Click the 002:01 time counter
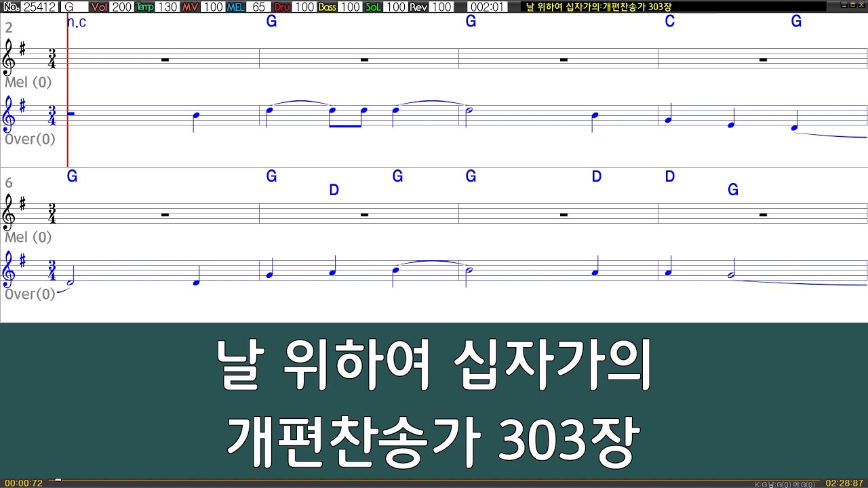The height and width of the screenshot is (488, 868). pos(487,7)
